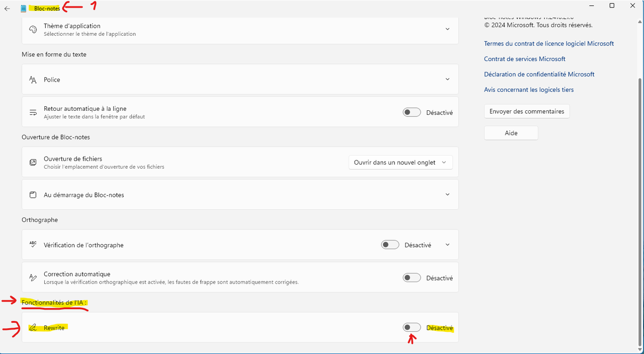Open Avis concernant les logiciels tiers link
The width and height of the screenshot is (644, 354).
(x=529, y=90)
